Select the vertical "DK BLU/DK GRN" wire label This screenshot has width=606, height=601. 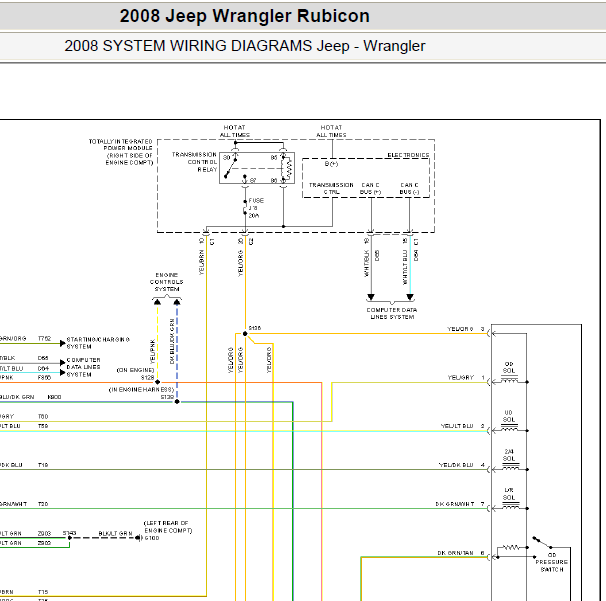pyautogui.click(x=172, y=341)
